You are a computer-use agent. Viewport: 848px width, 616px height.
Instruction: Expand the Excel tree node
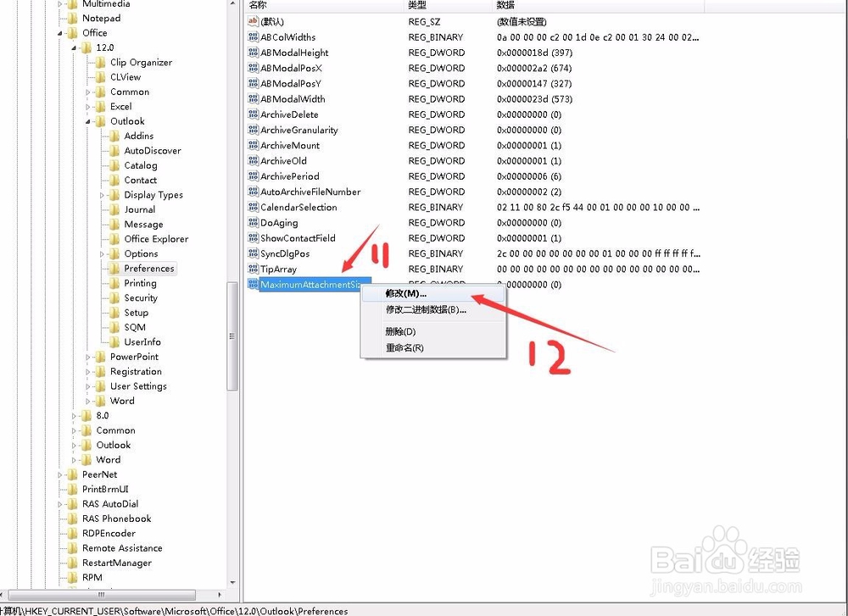pyautogui.click(x=88, y=107)
